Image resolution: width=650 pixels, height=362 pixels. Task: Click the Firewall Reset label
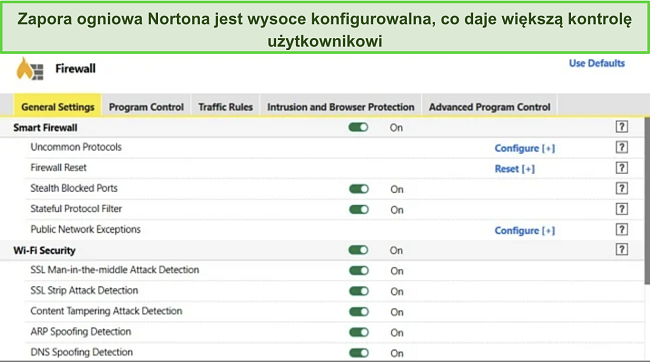(x=58, y=168)
